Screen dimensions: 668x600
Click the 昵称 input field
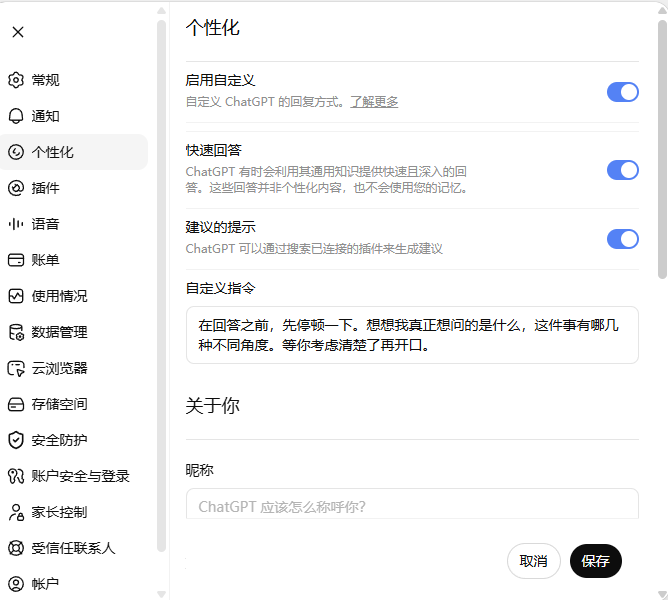[x=412, y=504]
